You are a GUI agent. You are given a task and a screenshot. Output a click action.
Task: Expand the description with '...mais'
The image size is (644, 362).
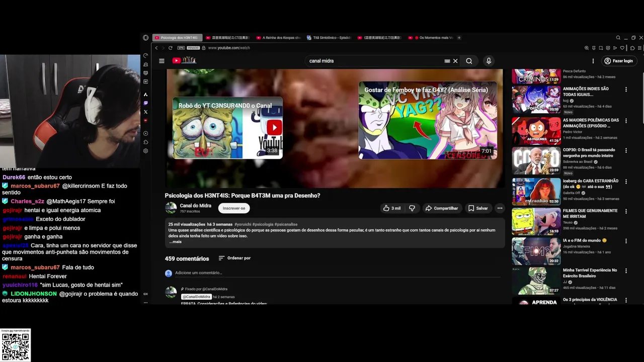point(175,242)
